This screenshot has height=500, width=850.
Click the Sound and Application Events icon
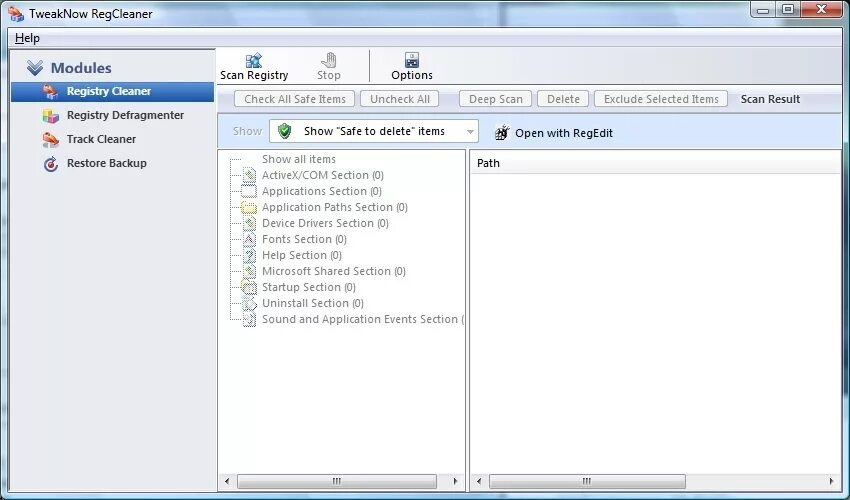tap(249, 319)
